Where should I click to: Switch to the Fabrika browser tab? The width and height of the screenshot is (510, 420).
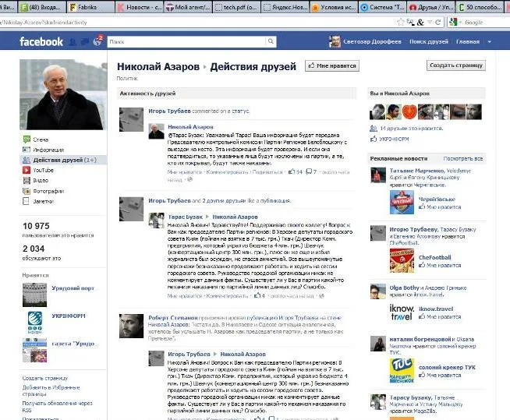click(x=90, y=7)
